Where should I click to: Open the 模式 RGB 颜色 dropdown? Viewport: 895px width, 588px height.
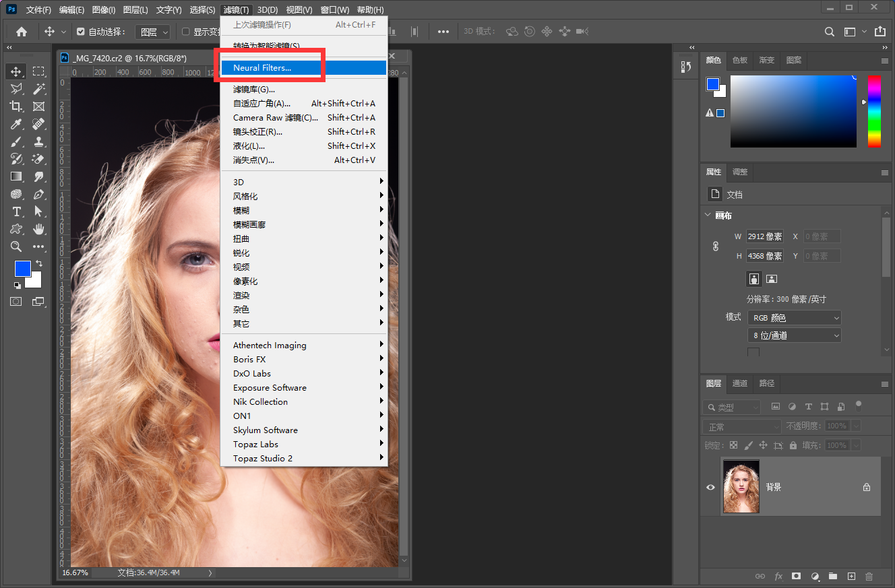794,318
